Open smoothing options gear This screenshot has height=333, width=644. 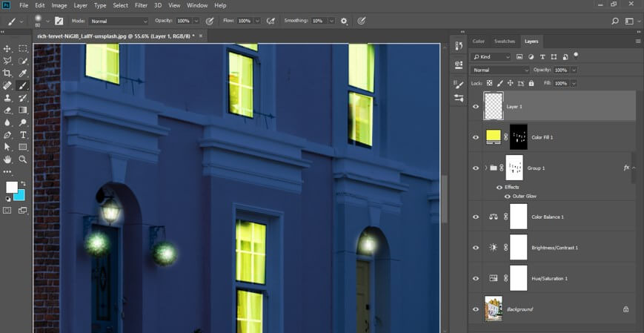coord(344,21)
